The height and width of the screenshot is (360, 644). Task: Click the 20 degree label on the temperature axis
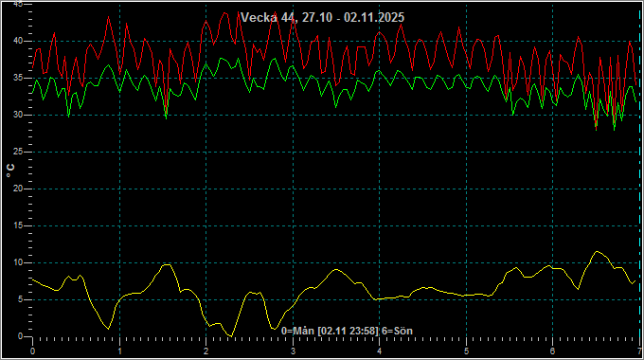point(18,189)
